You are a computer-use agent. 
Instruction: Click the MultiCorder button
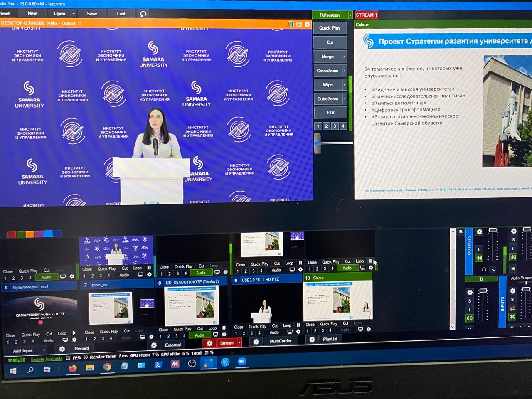[x=281, y=341]
